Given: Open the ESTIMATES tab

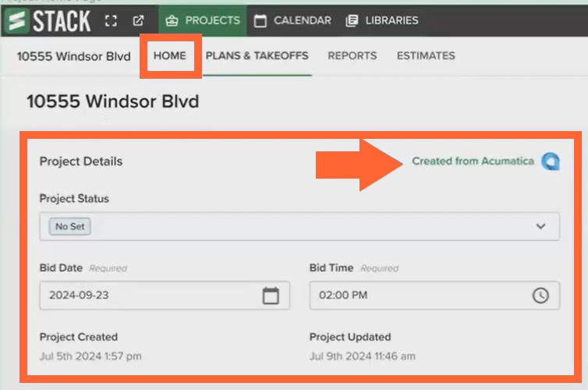Looking at the screenshot, I should (x=426, y=56).
